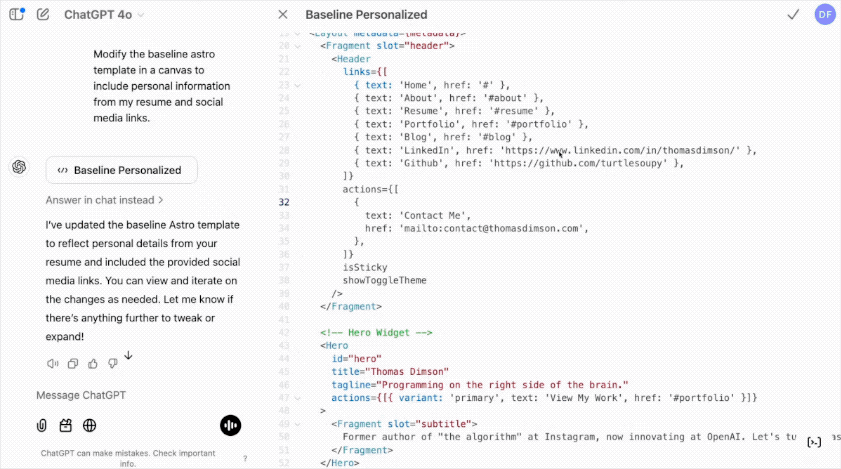The image size is (841, 469).
Task: Open the tools toolbox icon
Action: pos(66,425)
